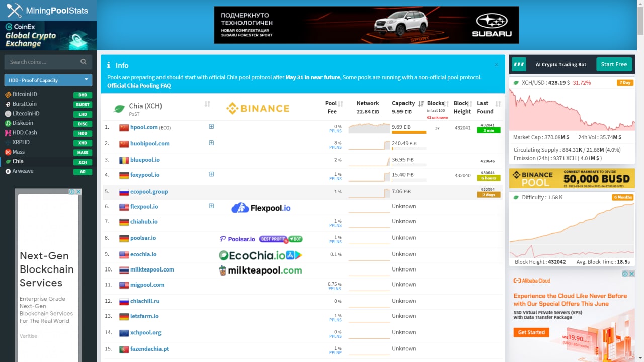644x362 pixels.
Task: Open chiahub.io pool link
Action: (144, 221)
